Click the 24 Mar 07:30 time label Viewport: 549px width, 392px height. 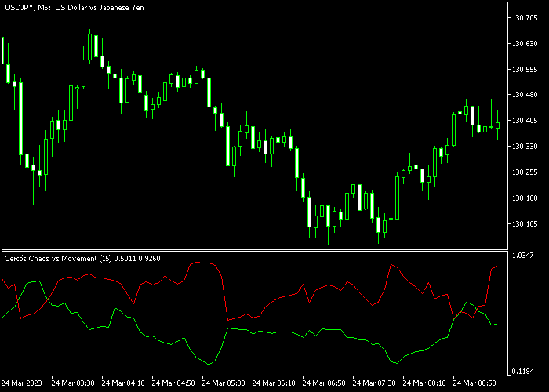[374, 383]
